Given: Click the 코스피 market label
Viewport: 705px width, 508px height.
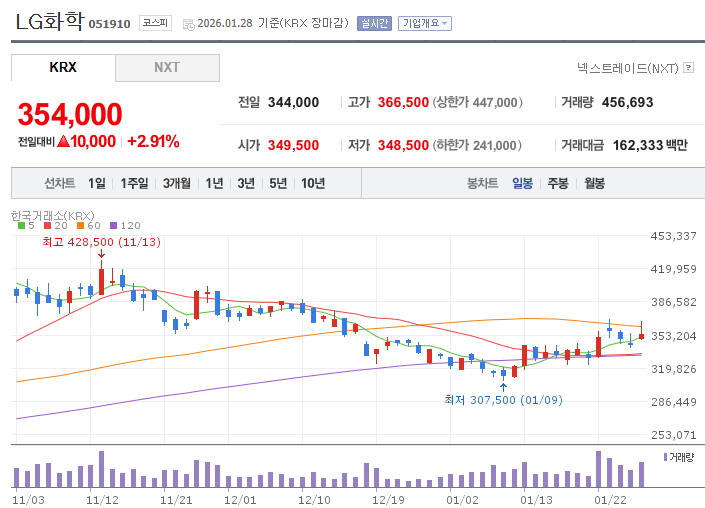Looking at the screenshot, I should pos(155,23).
